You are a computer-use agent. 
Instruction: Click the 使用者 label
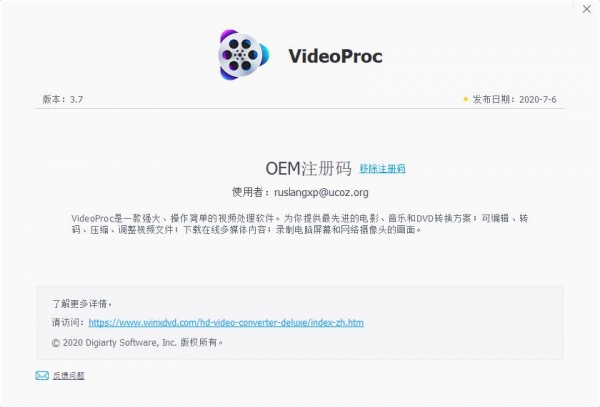point(247,192)
